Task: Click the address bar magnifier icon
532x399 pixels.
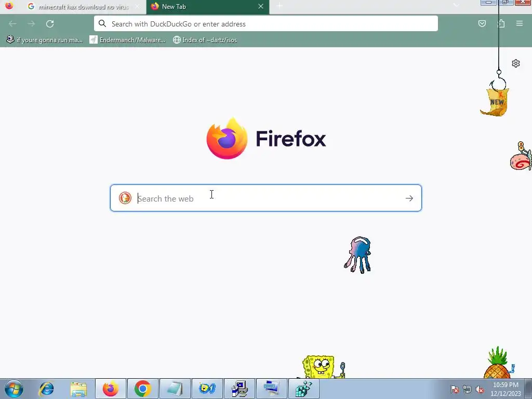Action: point(102,23)
